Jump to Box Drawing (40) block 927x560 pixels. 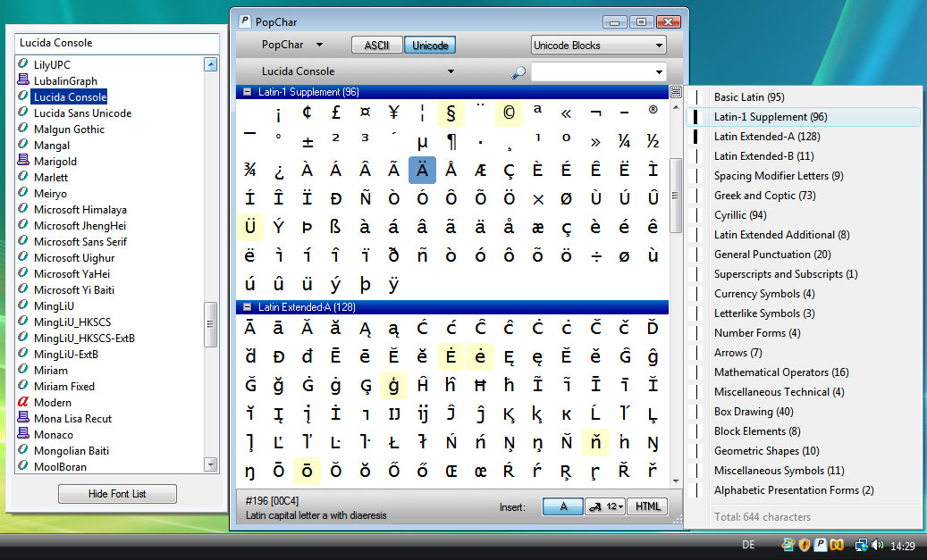click(x=754, y=412)
